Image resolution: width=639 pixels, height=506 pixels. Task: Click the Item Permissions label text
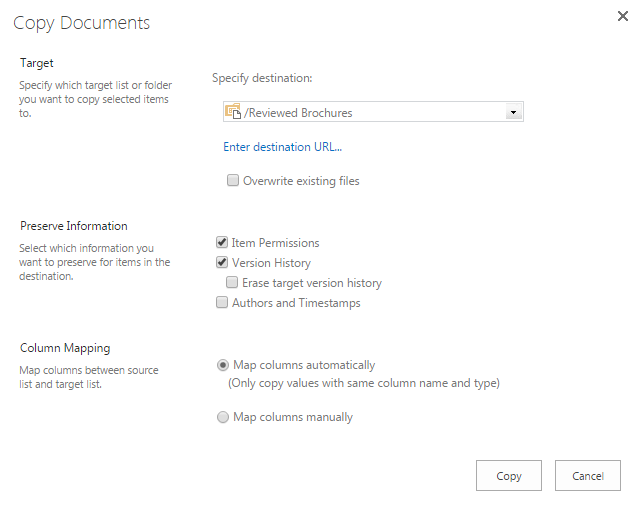(275, 243)
